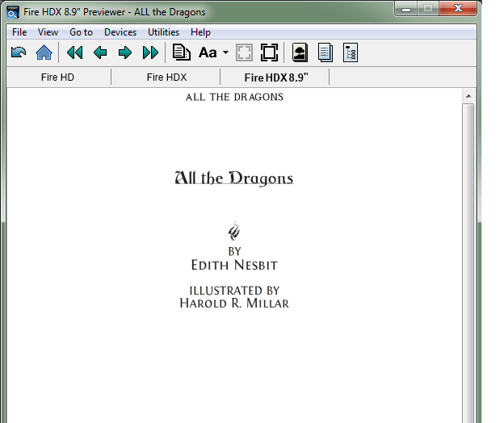Click the underlined All the Dragons title
The image size is (504, 423).
234,178
